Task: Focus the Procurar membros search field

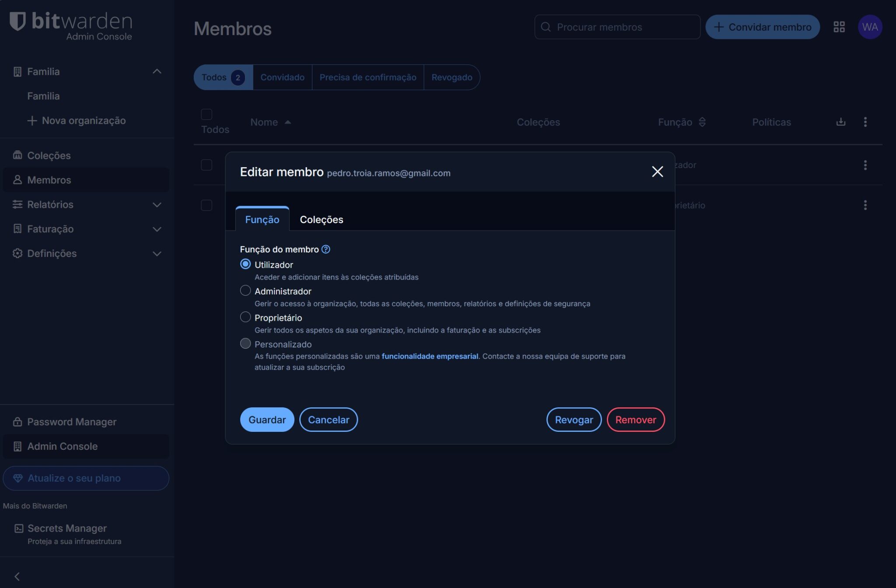Action: [x=617, y=27]
